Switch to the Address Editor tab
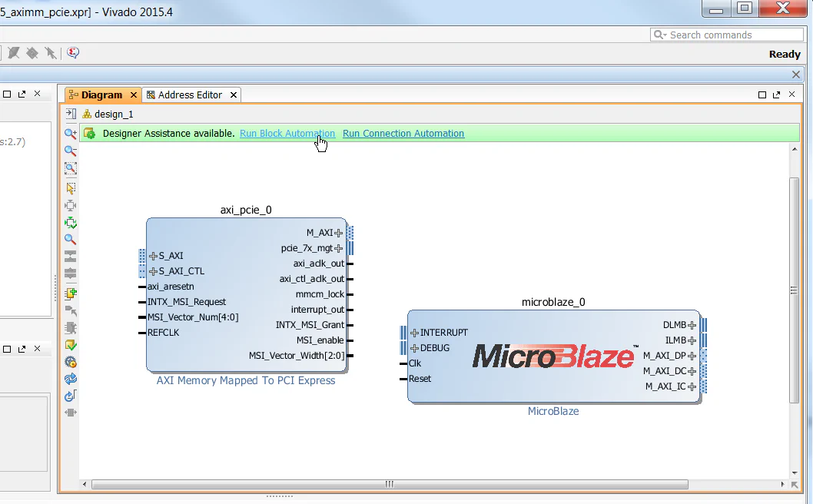Screen dimensions: 813x504 [191, 94]
